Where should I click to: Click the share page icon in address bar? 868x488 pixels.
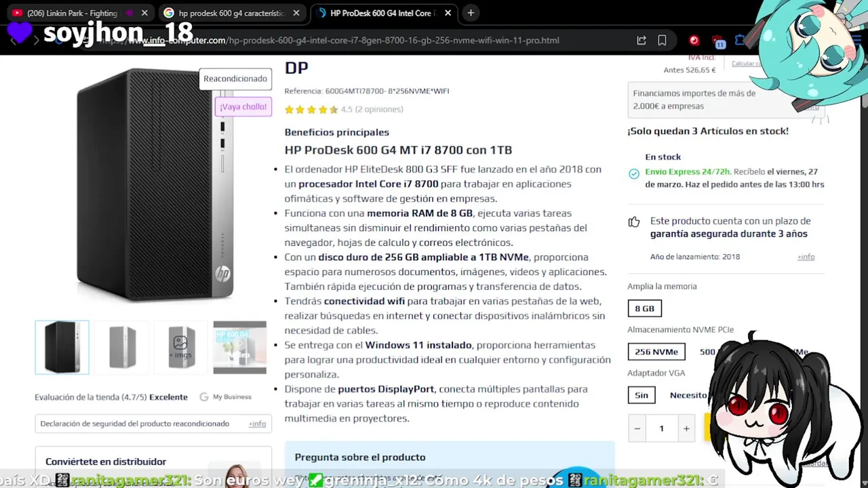pyautogui.click(x=642, y=40)
